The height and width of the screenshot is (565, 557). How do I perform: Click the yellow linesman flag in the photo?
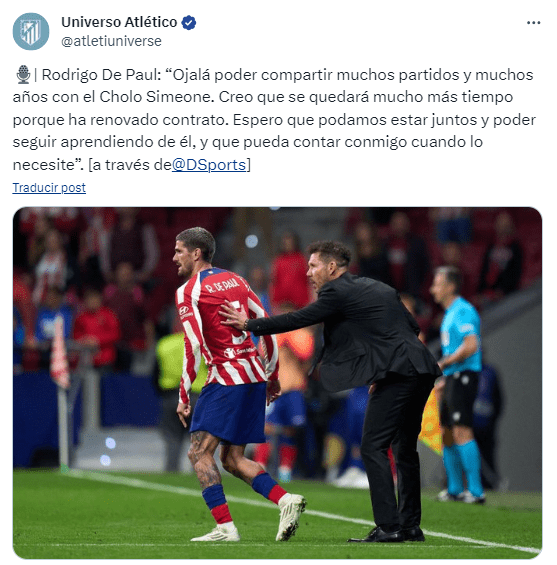tap(431, 422)
